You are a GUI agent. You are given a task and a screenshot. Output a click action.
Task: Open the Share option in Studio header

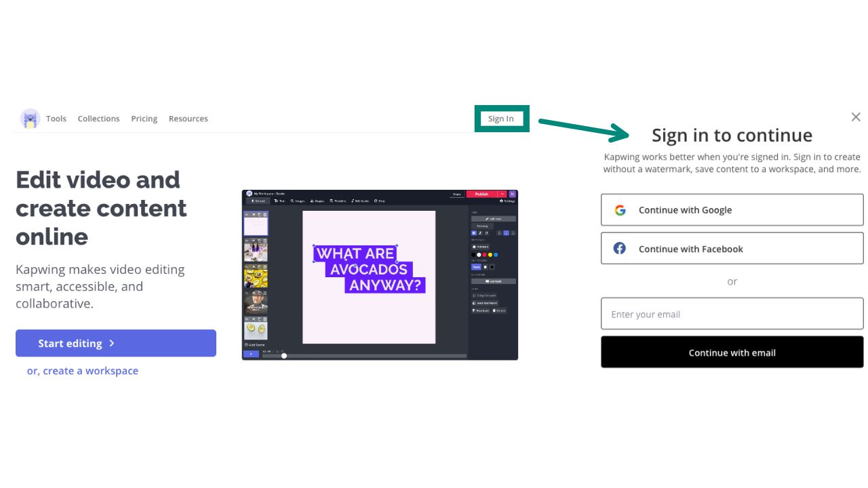(x=457, y=194)
